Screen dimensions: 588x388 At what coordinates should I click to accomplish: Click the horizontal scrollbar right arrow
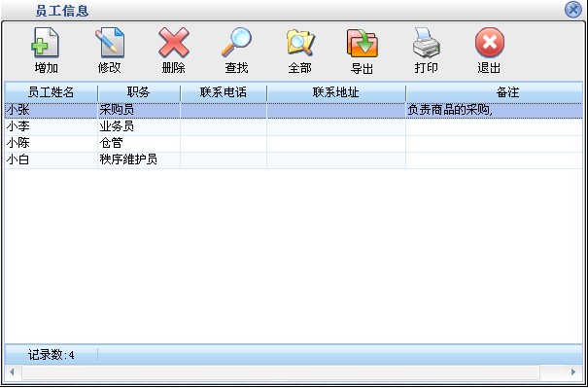572,371
